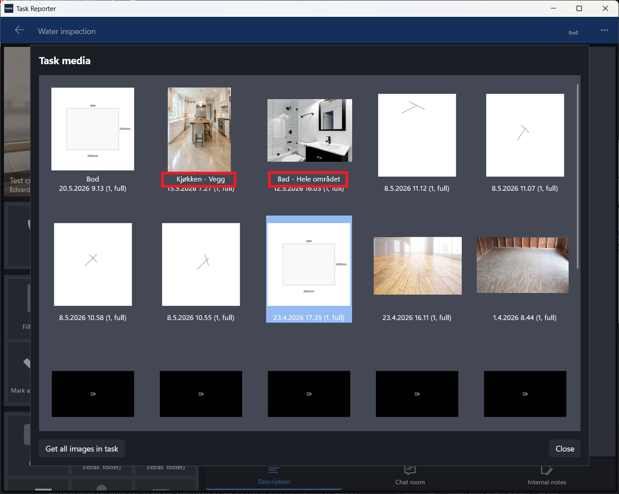Click the Task Reporter app icon in title bar
This screenshot has width=619, height=494.
8,8
